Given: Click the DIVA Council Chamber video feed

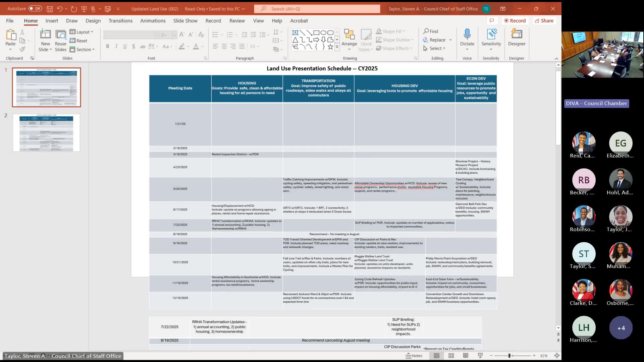Looking at the screenshot, I should 602,55.
